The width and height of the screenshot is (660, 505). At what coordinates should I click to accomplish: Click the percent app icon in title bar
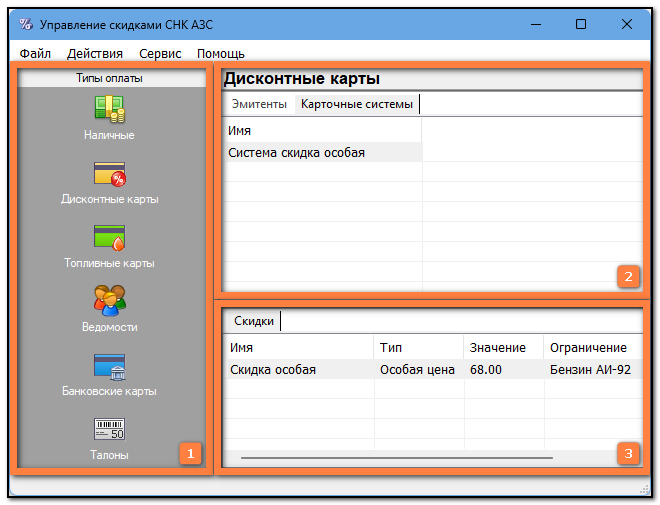[26, 24]
